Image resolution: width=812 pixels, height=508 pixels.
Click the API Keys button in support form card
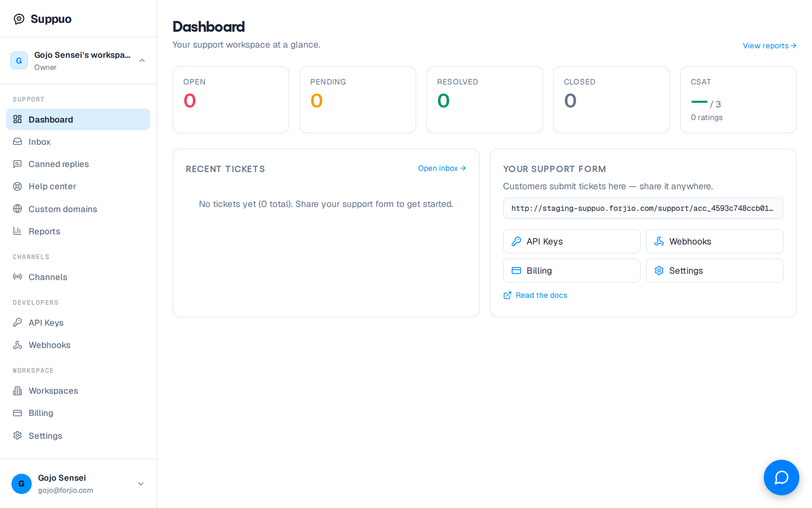click(572, 241)
